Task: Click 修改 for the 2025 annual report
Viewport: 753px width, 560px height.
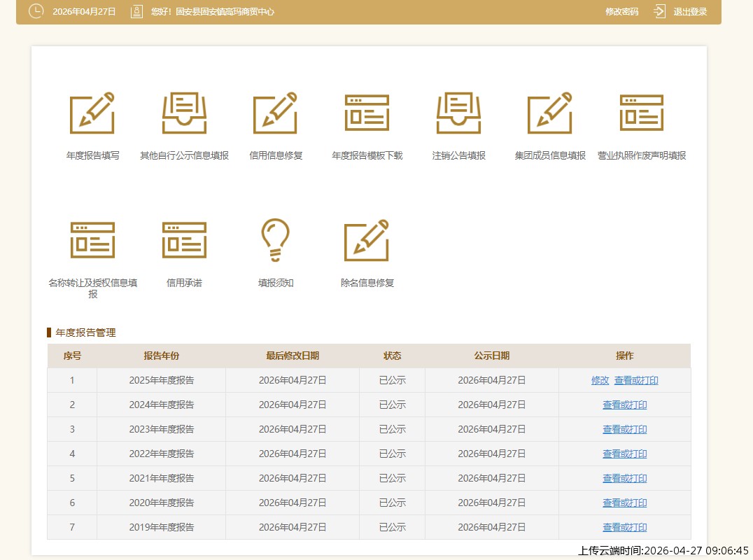Action: (600, 381)
